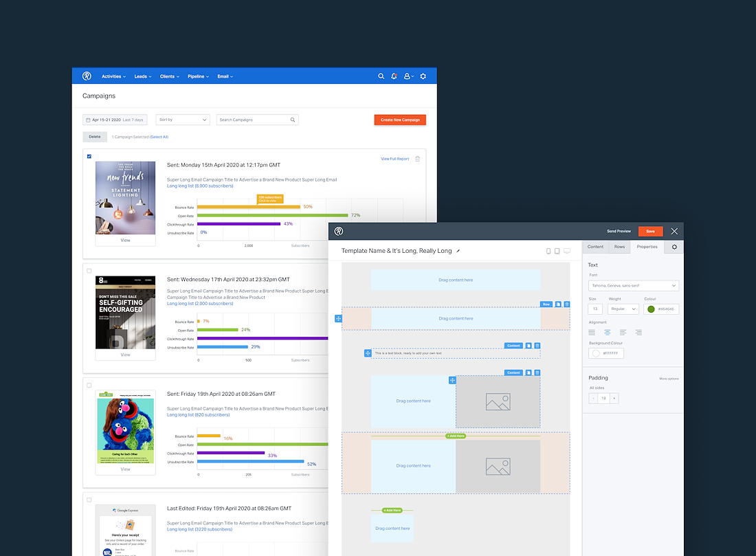Click Create New Campaign button
Image resolution: width=756 pixels, height=556 pixels.
(400, 120)
